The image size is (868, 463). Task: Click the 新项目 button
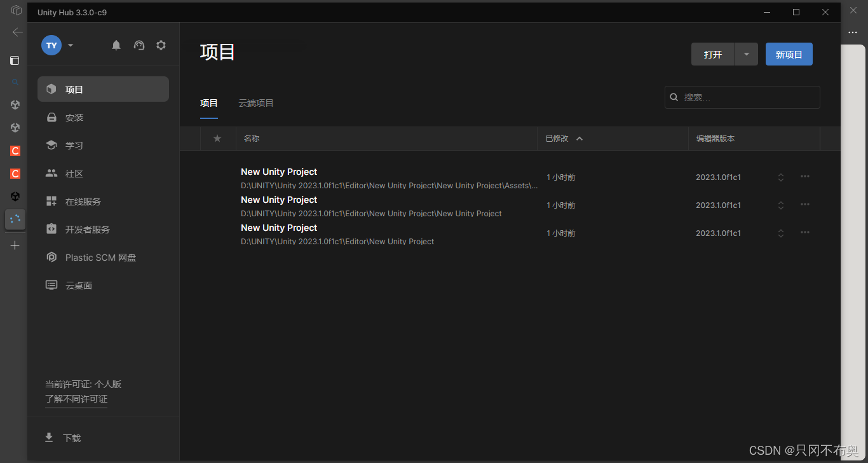pos(789,54)
